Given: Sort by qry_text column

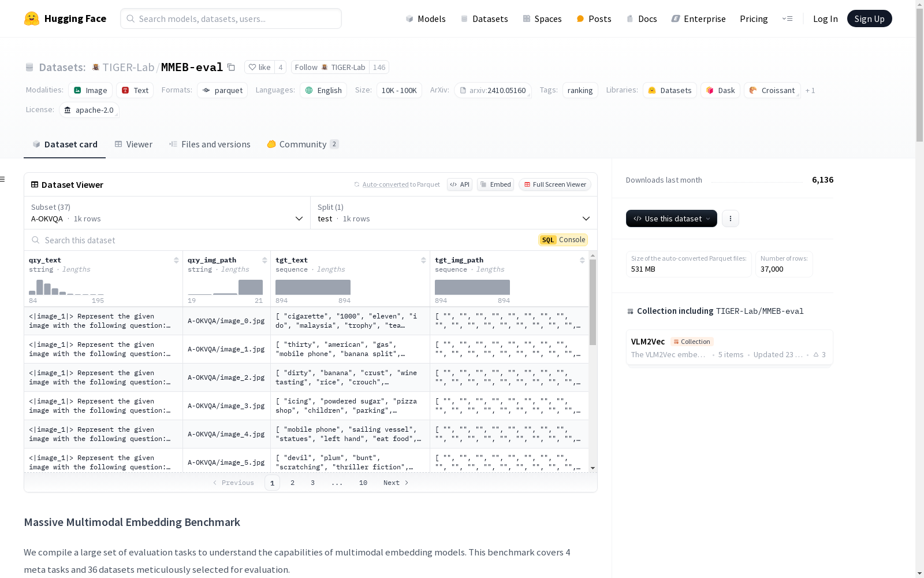Looking at the screenshot, I should [176, 260].
